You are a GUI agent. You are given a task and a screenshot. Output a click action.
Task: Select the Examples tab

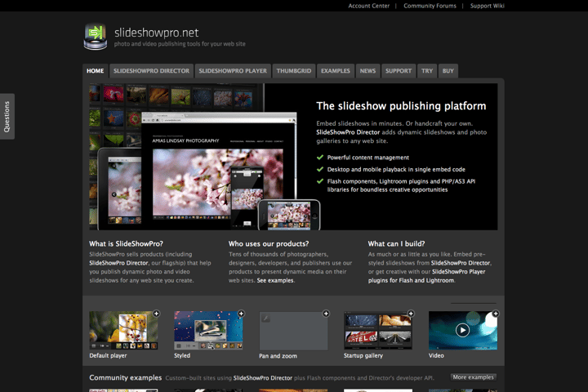coord(336,71)
